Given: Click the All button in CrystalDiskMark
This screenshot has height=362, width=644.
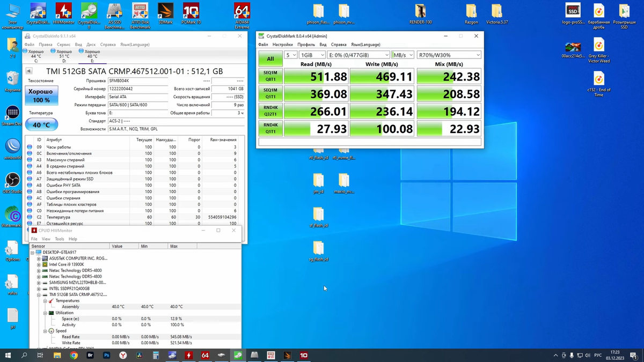Looking at the screenshot, I should pyautogui.click(x=270, y=59).
